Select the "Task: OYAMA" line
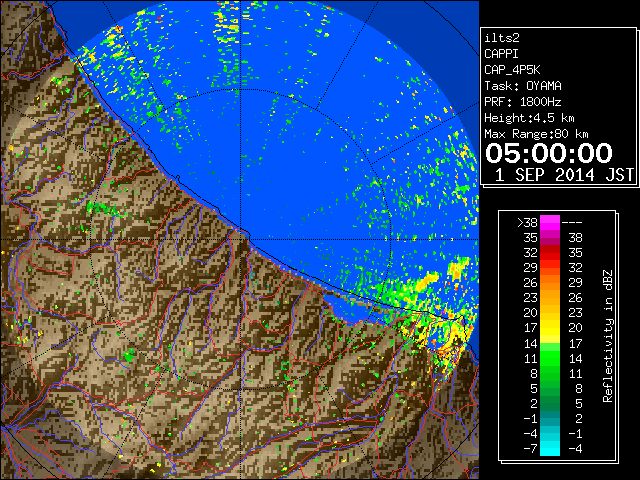 (x=523, y=86)
